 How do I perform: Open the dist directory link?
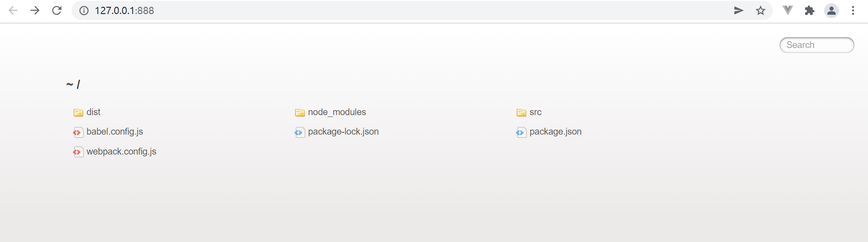tap(93, 112)
